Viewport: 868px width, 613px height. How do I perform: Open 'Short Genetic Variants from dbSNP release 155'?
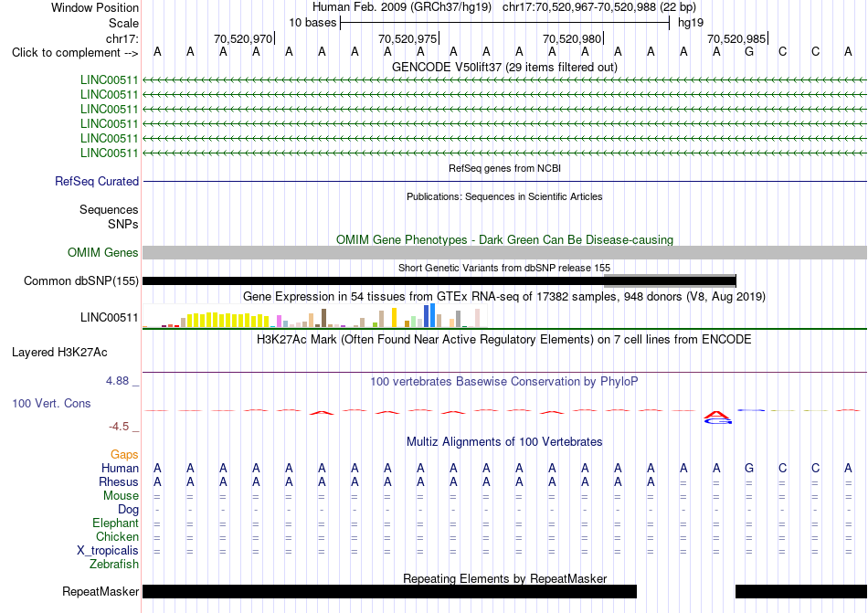click(x=504, y=268)
